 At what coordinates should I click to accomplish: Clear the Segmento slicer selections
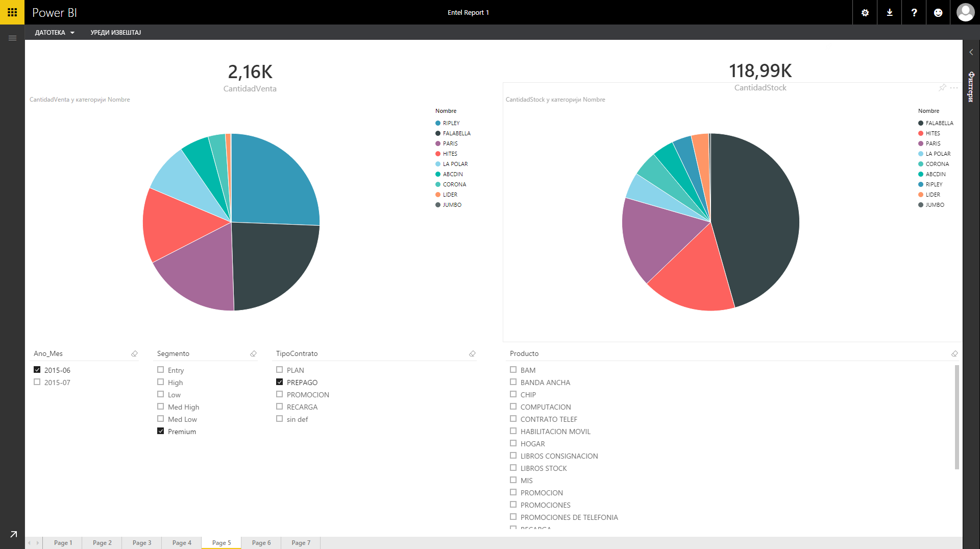(253, 353)
